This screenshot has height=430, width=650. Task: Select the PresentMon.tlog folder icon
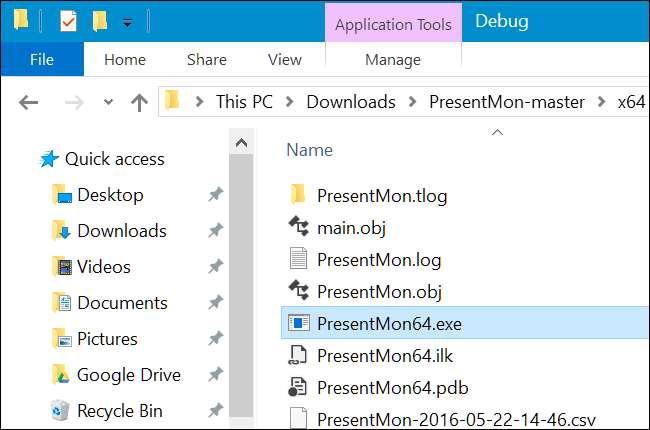pyautogui.click(x=298, y=195)
